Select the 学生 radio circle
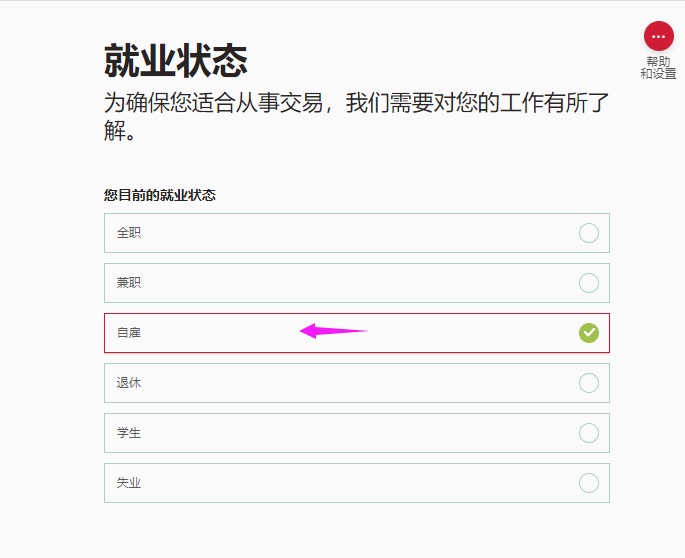 point(589,433)
